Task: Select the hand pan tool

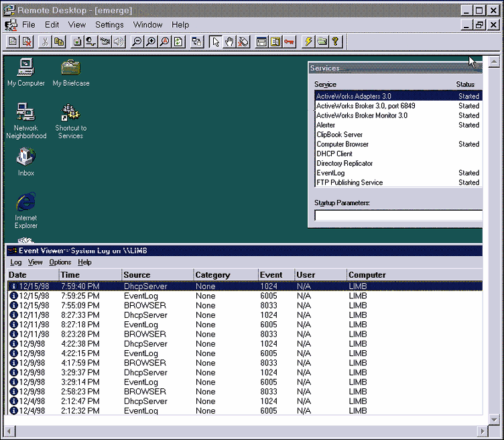Action: tap(229, 42)
